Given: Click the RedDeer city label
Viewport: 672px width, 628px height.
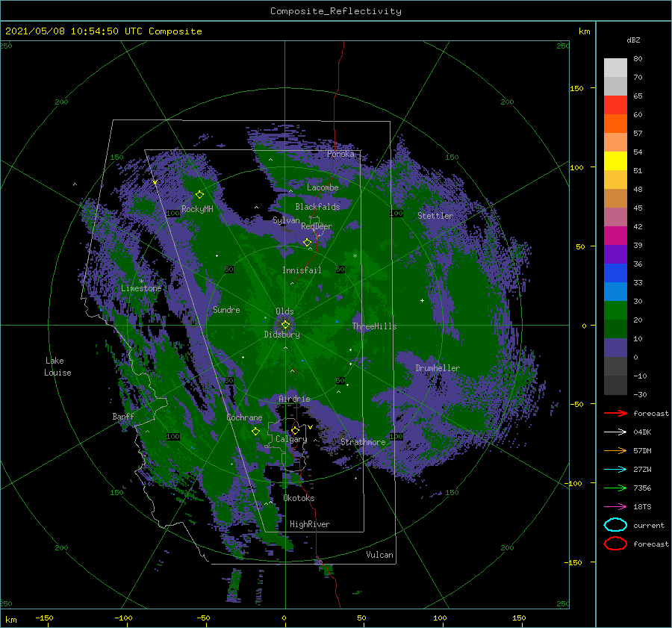Looking at the screenshot, I should coord(317,226).
